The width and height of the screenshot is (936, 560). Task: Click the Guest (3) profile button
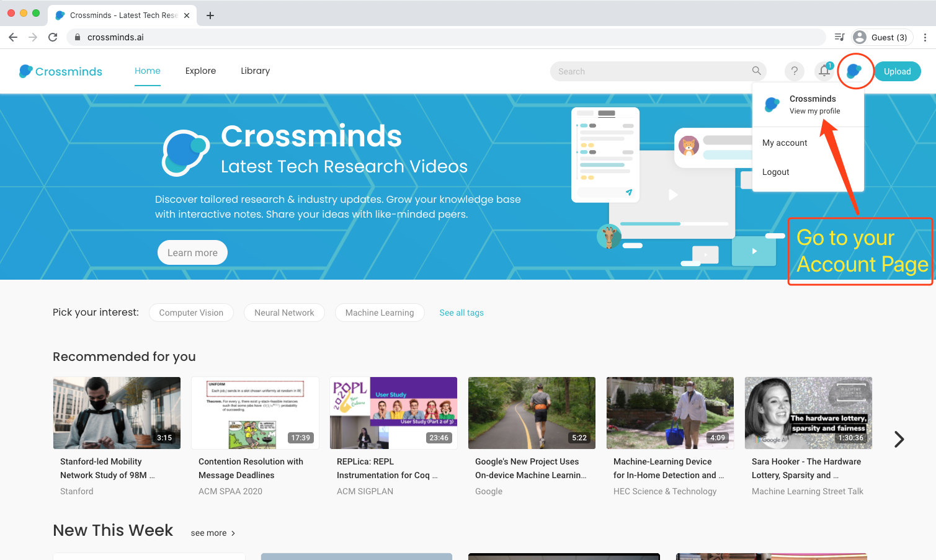tap(882, 37)
